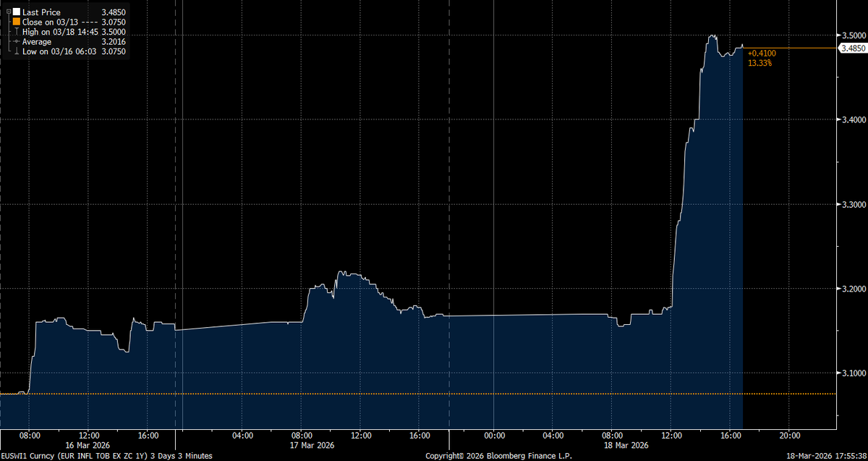Click the white Last Price swatch
This screenshot has width=868, height=461.
tap(17, 12)
